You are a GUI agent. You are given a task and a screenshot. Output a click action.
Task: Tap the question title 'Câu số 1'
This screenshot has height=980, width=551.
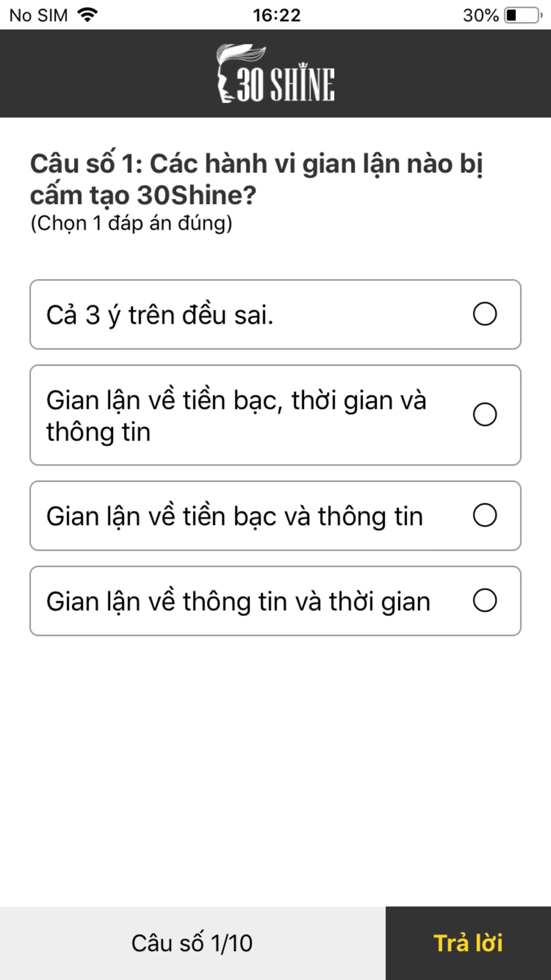(86, 164)
